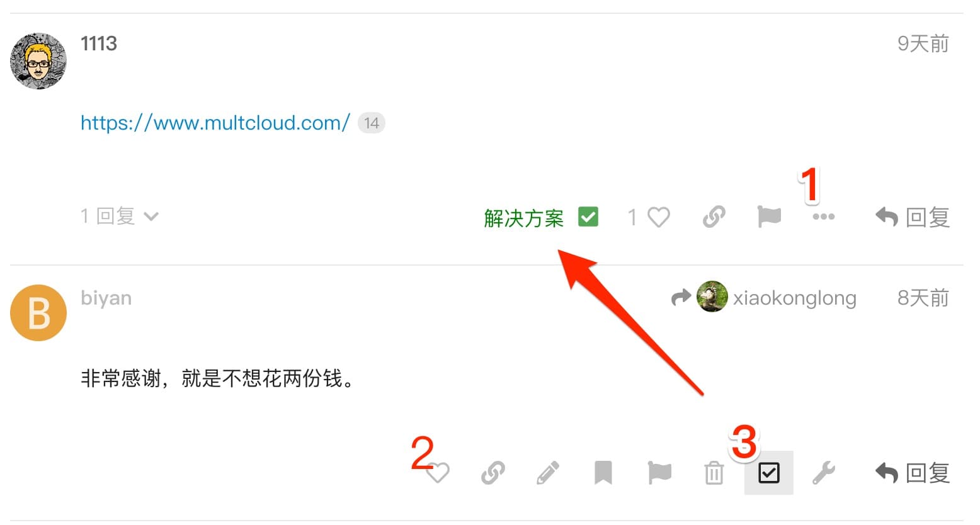Reply to 1113's post with 回复
The height and width of the screenshot is (525, 980).
click(x=912, y=217)
